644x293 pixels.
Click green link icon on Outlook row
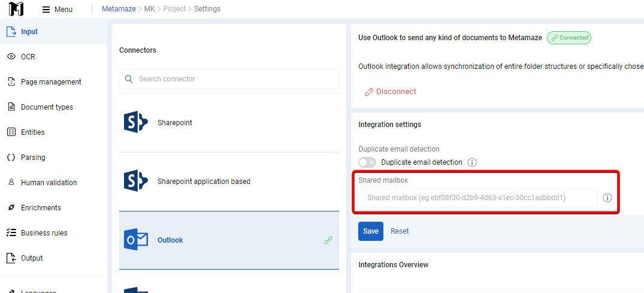[328, 240]
